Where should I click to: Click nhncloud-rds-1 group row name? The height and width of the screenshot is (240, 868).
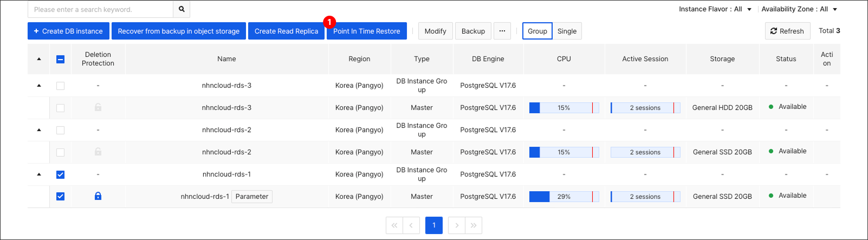(x=226, y=174)
